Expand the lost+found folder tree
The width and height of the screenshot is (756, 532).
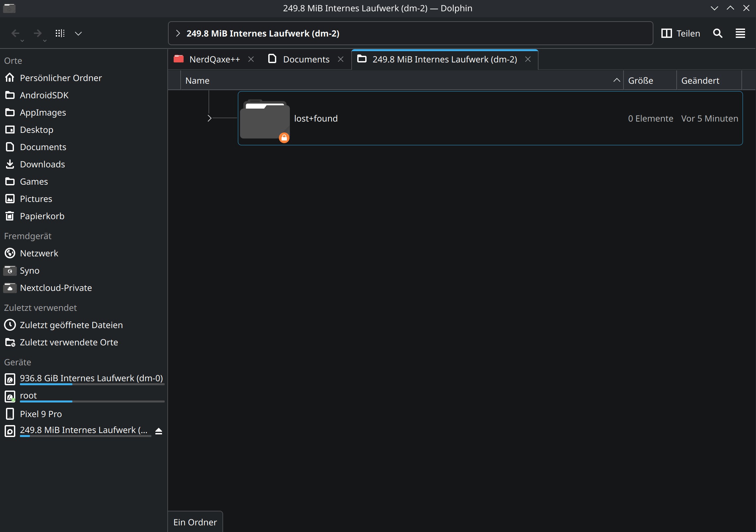pos(209,118)
